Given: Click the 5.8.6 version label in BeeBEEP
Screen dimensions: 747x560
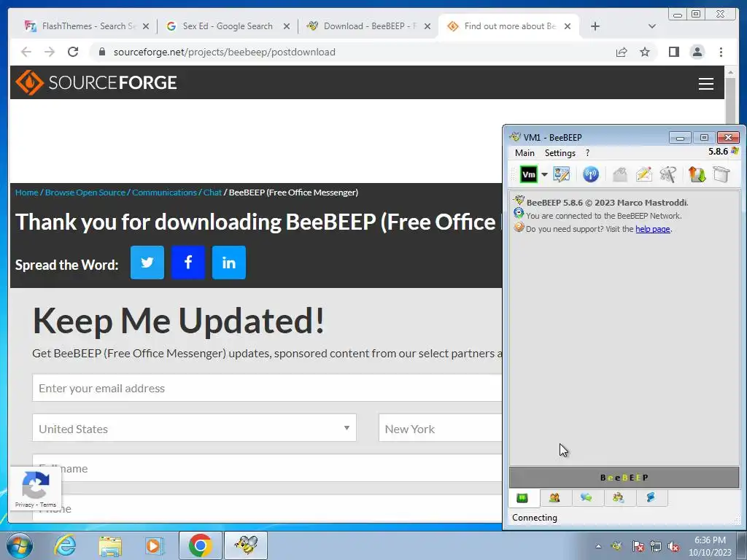Looking at the screenshot, I should (x=718, y=152).
